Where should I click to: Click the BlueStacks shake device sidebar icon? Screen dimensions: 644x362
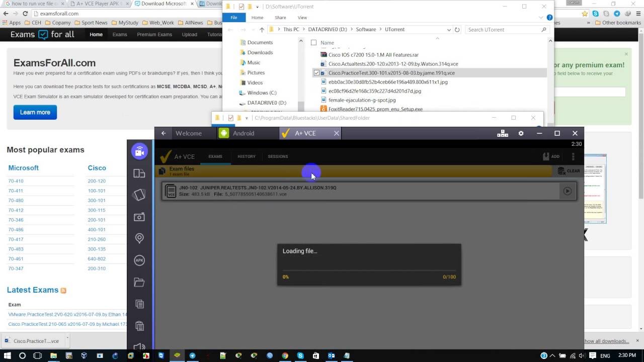pyautogui.click(x=139, y=195)
